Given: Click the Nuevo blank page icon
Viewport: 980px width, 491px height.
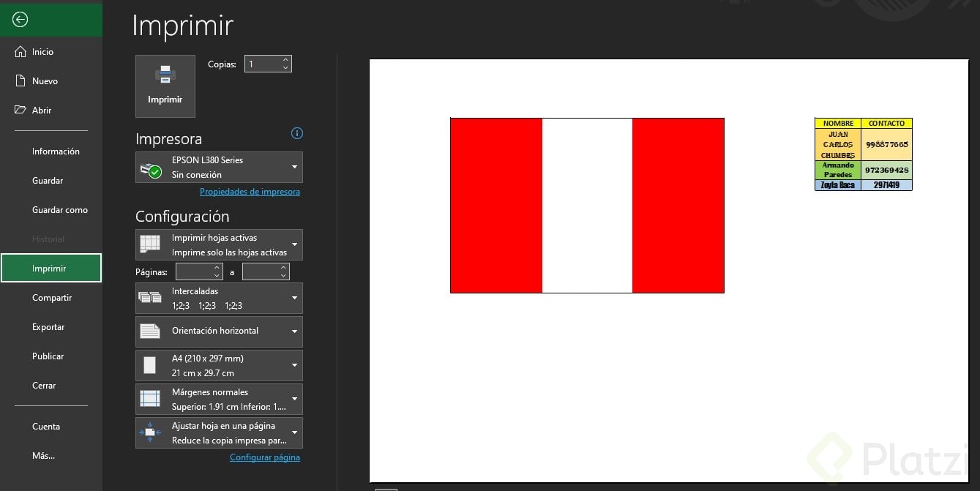Looking at the screenshot, I should pyautogui.click(x=20, y=81).
